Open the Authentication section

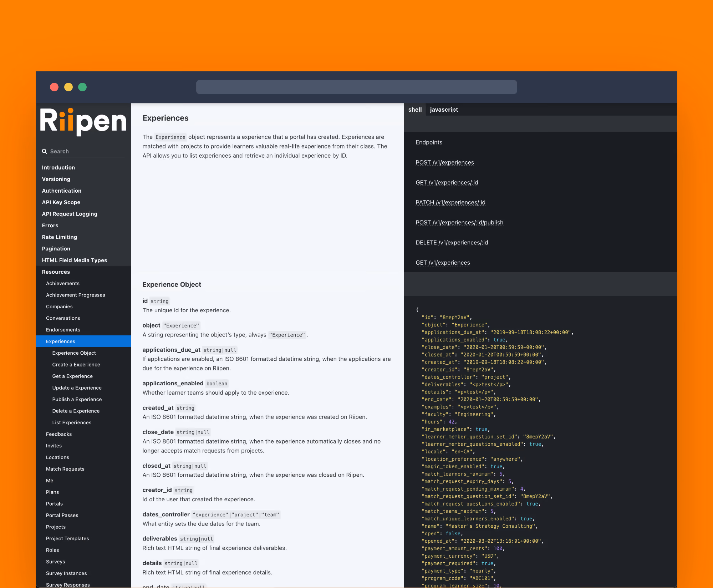pyautogui.click(x=62, y=191)
